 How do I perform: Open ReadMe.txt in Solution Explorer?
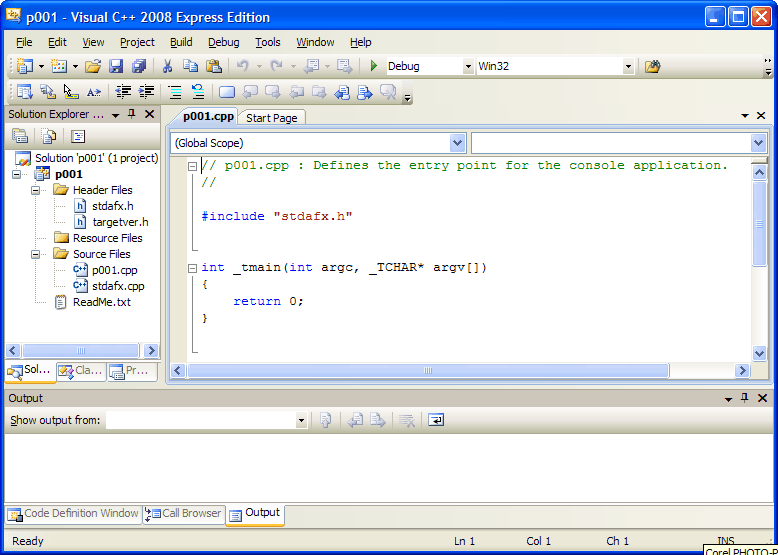click(x=101, y=302)
